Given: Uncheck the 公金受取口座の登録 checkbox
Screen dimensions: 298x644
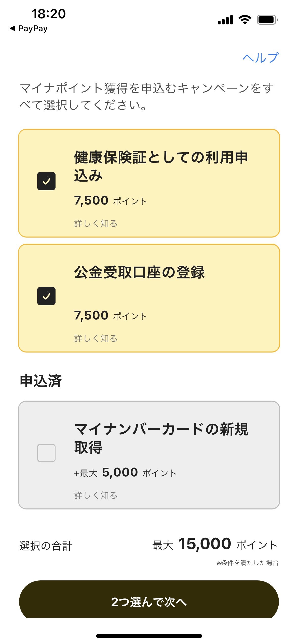Looking at the screenshot, I should (46, 296).
